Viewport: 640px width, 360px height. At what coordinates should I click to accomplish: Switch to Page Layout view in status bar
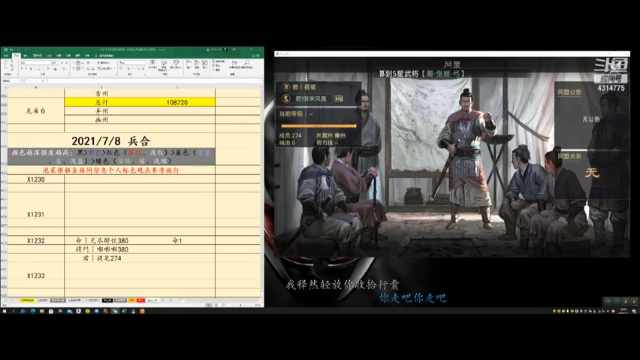point(216,304)
